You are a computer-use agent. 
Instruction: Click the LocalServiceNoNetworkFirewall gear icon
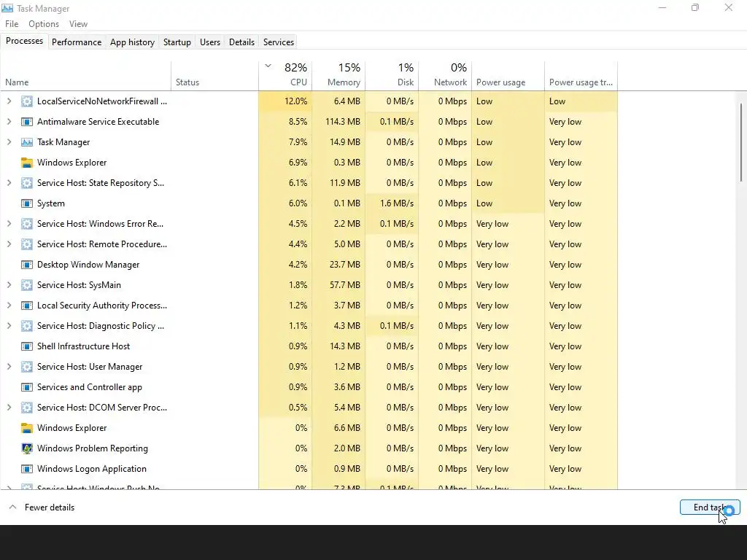[27, 101]
